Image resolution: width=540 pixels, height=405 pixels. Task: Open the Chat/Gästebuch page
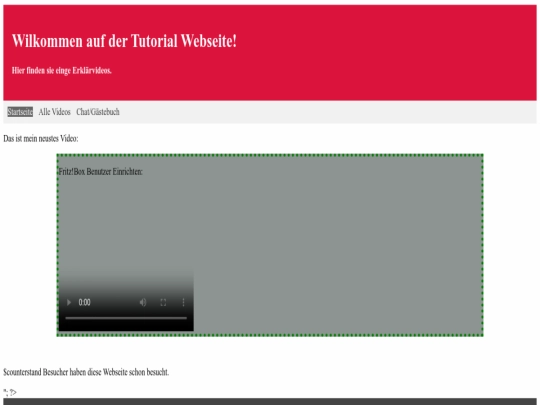[x=98, y=112]
